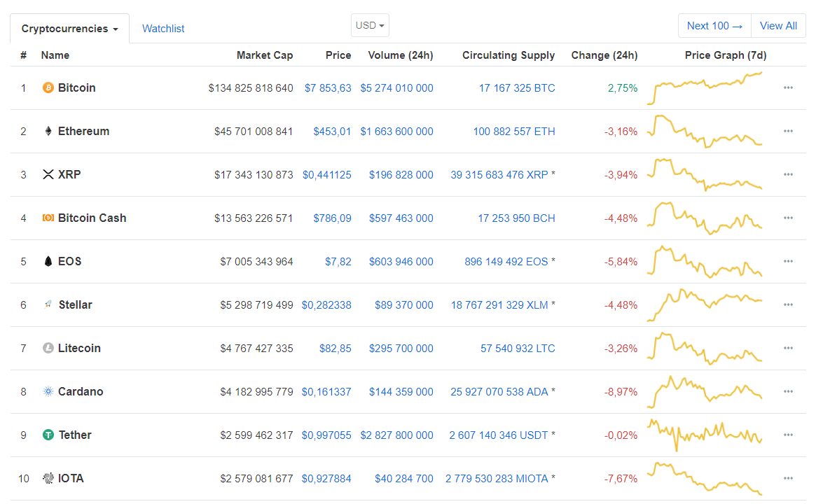Click the Tether 7-day price graph
816x504 pixels.
click(705, 435)
